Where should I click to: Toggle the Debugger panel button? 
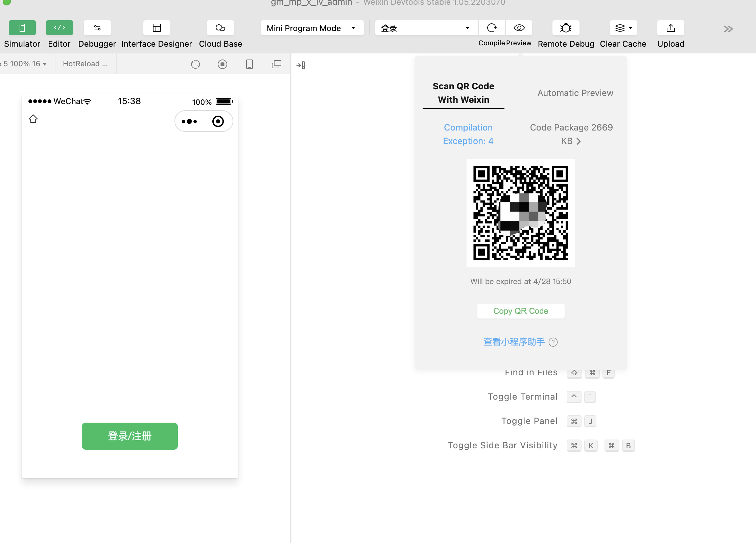pyautogui.click(x=97, y=28)
